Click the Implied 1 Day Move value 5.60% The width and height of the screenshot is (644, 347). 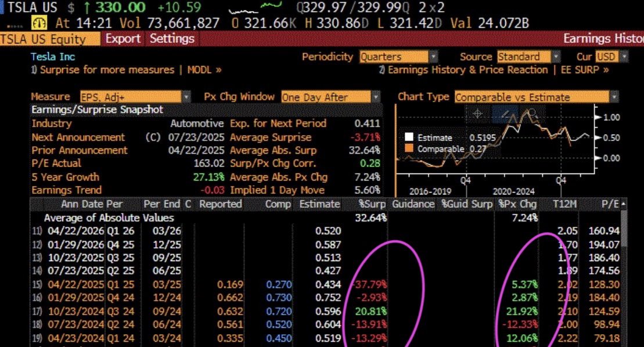[367, 190]
